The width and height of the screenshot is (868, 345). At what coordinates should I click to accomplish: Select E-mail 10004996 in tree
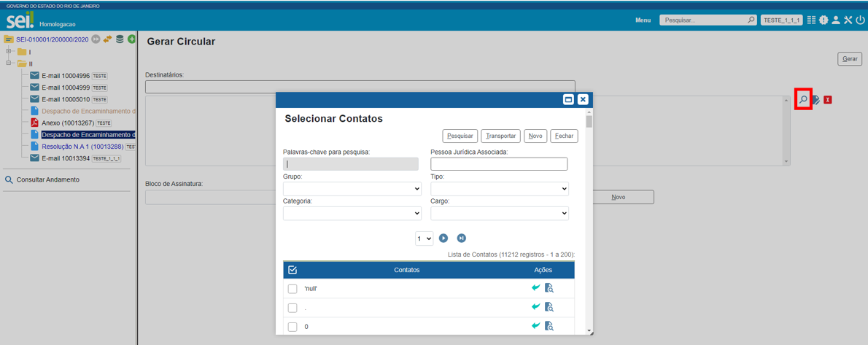[66, 76]
